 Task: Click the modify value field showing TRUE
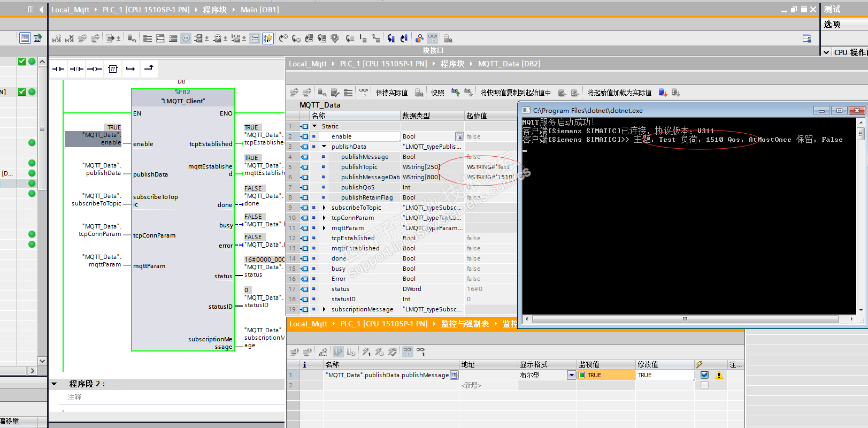(x=664, y=375)
